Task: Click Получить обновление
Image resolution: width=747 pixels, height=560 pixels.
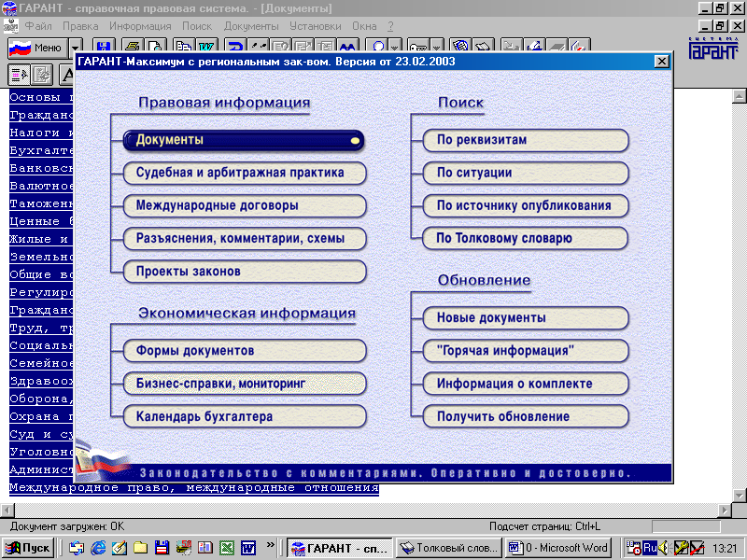Action: (x=526, y=416)
